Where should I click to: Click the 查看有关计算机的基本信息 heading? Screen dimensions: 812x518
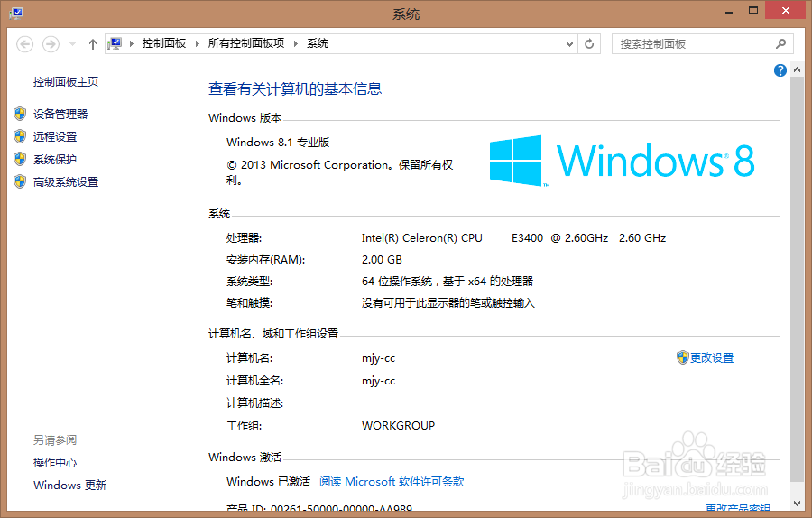(x=295, y=89)
